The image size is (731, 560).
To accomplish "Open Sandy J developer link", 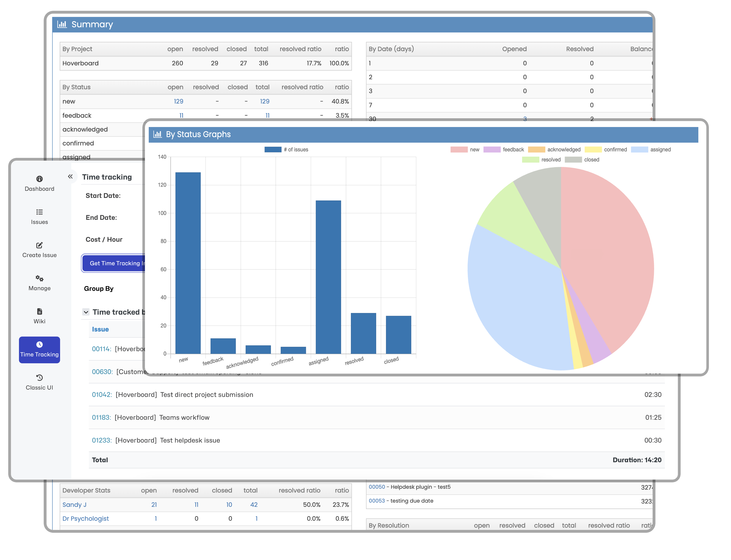I will tap(74, 505).
